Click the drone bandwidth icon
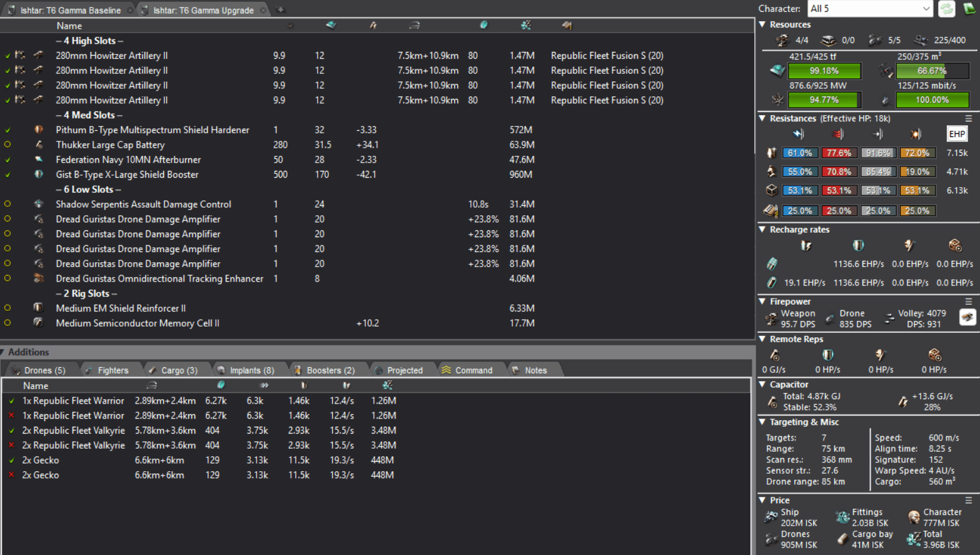Image resolution: width=980 pixels, height=555 pixels. [x=886, y=99]
